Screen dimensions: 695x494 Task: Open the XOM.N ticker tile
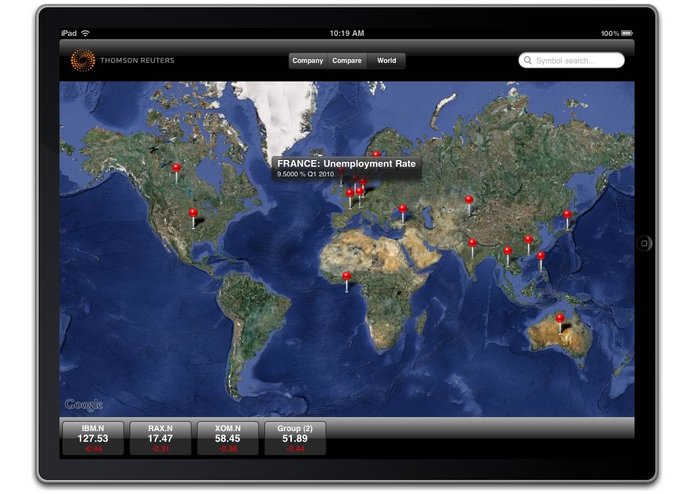(x=227, y=438)
